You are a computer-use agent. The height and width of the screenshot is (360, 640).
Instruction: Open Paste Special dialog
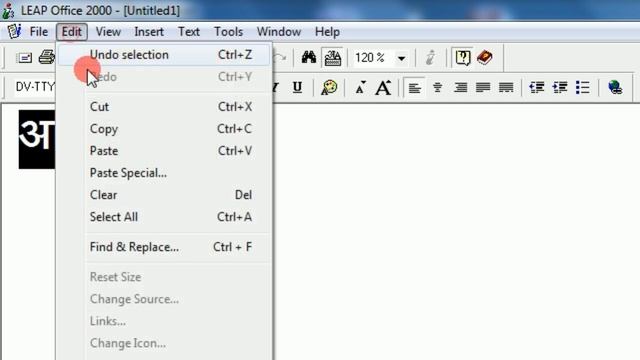[x=164, y=173]
